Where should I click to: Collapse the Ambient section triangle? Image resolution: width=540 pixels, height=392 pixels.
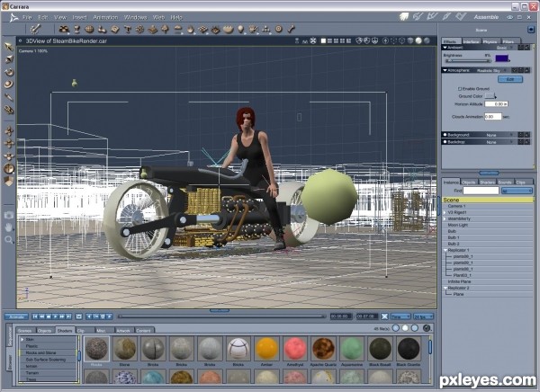tap(445, 48)
